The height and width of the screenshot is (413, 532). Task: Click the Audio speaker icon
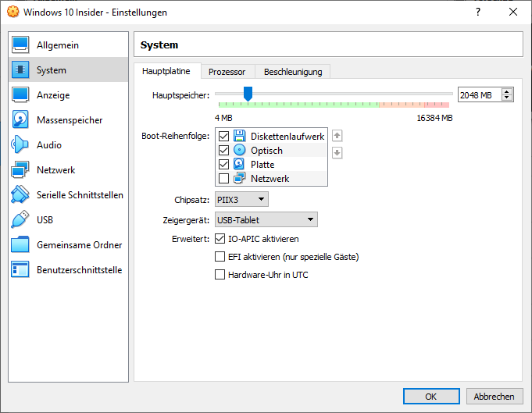point(20,144)
